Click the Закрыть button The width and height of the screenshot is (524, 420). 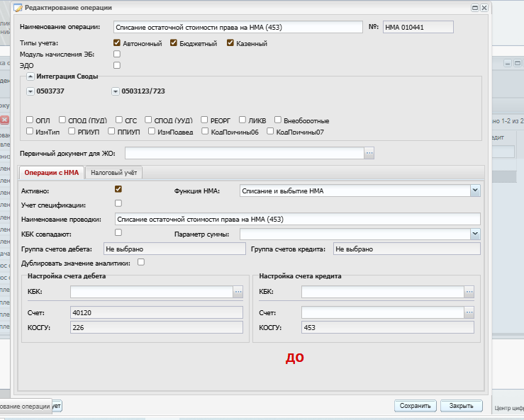(461, 406)
